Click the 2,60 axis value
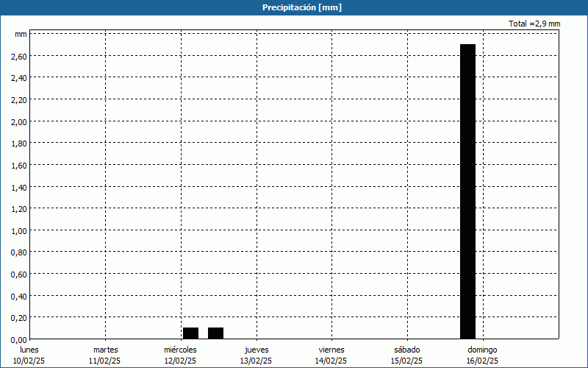 point(19,57)
